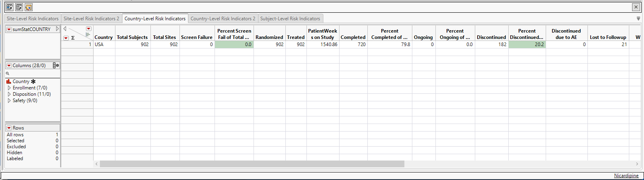Select the Discontinued column header
This screenshot has width=644, height=180.
pos(492,34)
